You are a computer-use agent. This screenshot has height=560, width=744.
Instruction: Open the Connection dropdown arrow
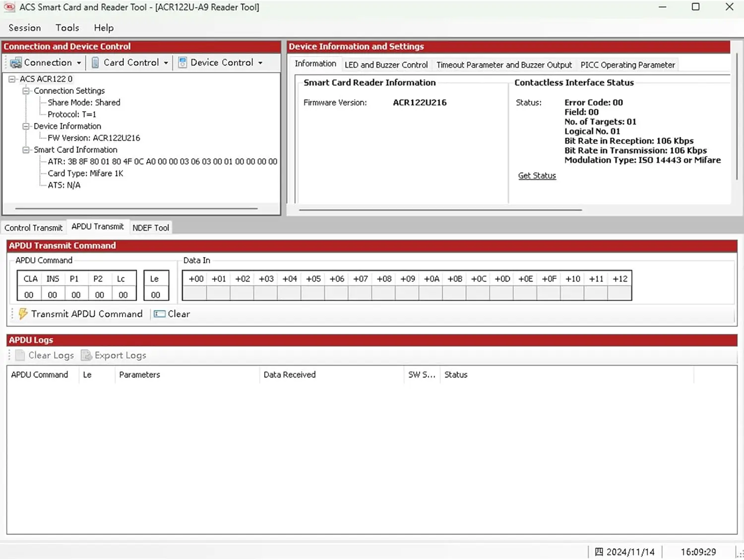(x=78, y=63)
